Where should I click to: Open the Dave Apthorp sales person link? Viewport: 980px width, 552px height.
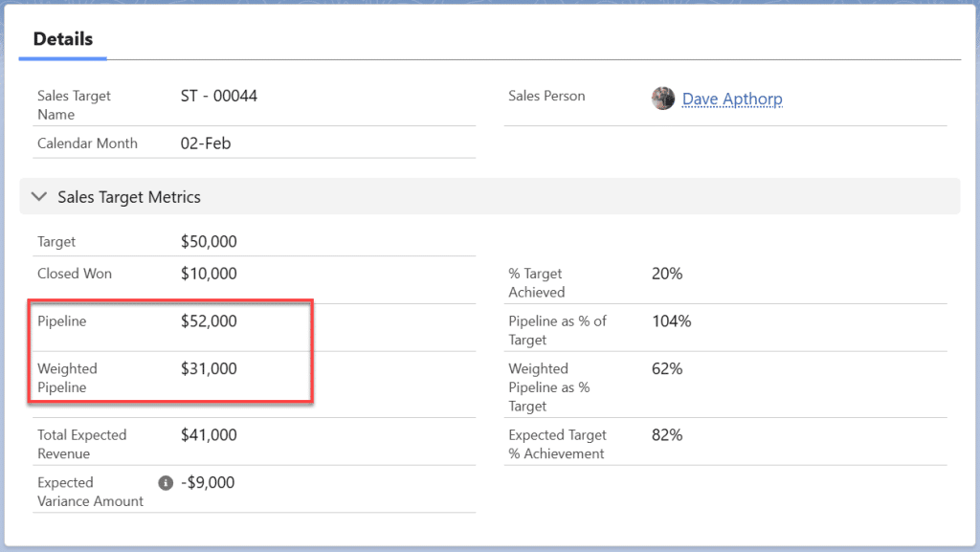tap(732, 99)
